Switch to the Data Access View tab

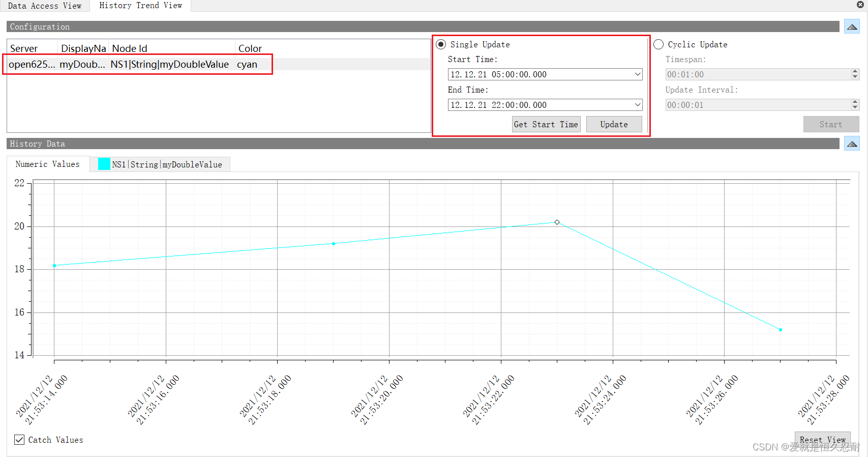pyautogui.click(x=45, y=6)
